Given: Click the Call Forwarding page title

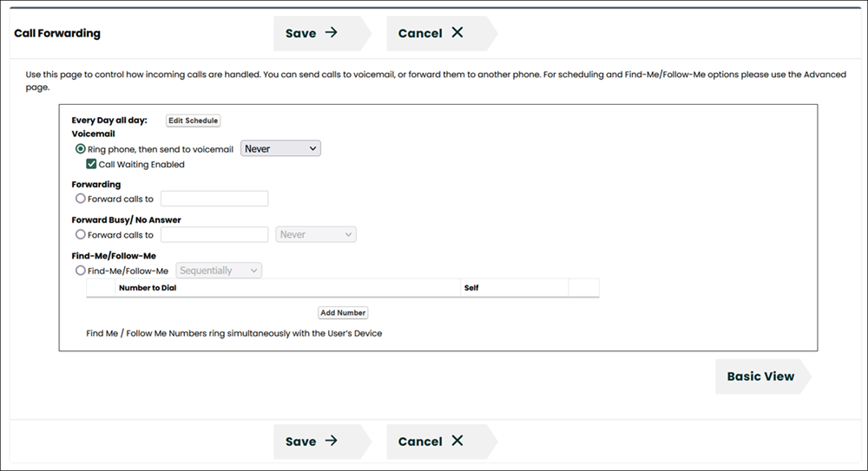Looking at the screenshot, I should (57, 34).
